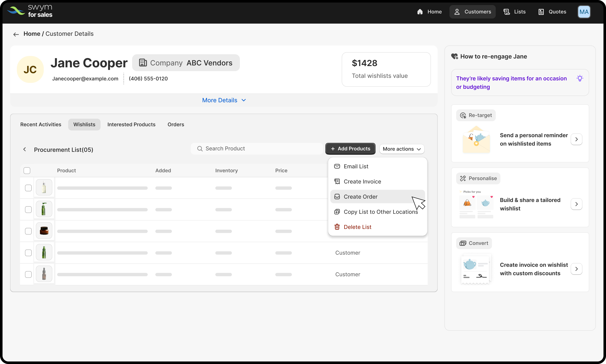Click the back arrow beside Home breadcrumb
This screenshot has height=364, width=606.
16,34
